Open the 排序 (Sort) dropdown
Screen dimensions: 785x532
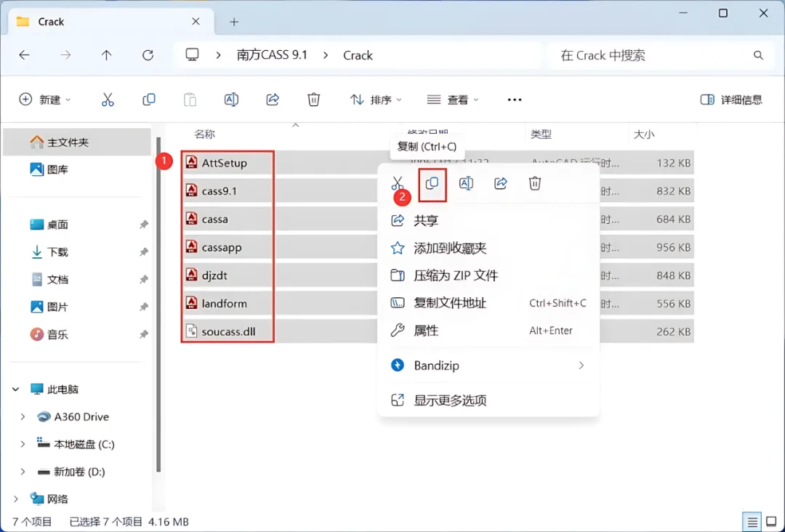pos(376,100)
